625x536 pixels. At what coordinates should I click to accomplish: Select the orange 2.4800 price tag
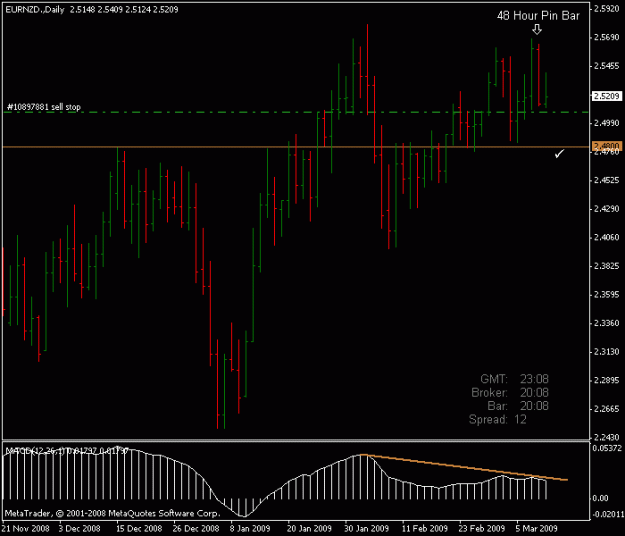point(606,146)
